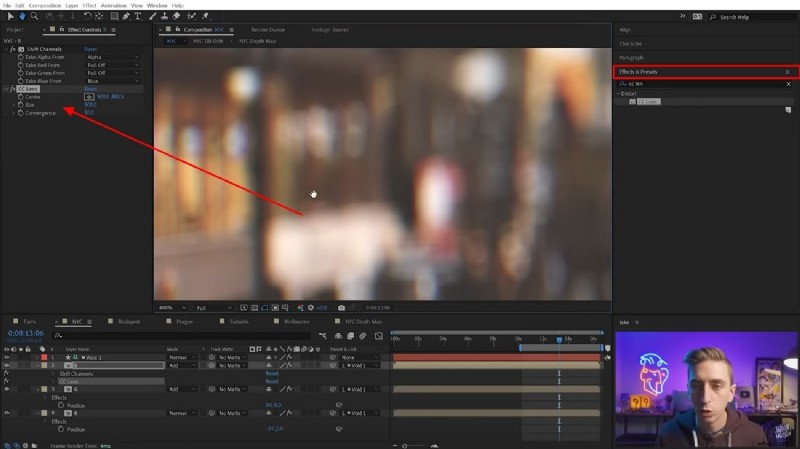Toggle Position stopwatch under layer G
The width and height of the screenshot is (800, 449).
tap(61, 405)
